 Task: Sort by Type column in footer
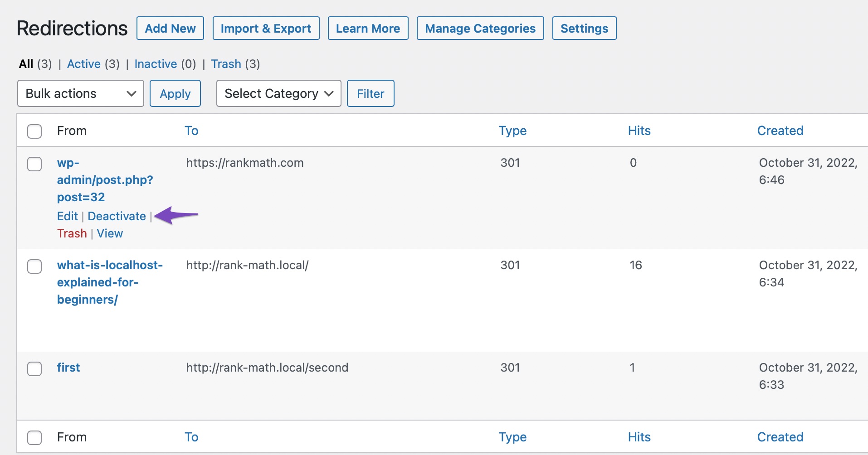[x=512, y=437]
